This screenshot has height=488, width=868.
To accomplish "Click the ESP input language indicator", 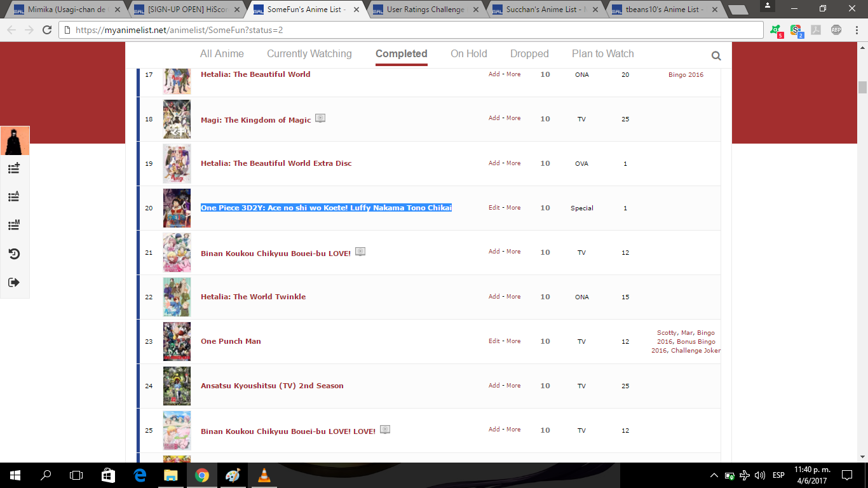I will pos(778,475).
